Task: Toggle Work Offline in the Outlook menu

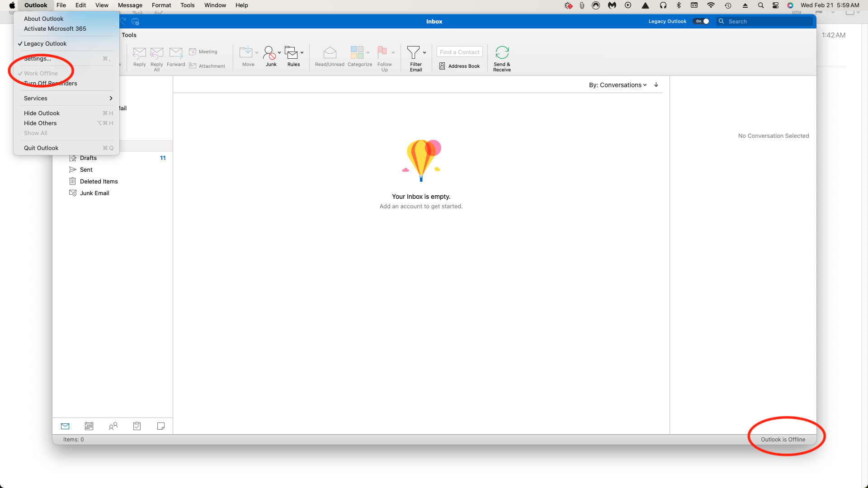Action: (66, 73)
